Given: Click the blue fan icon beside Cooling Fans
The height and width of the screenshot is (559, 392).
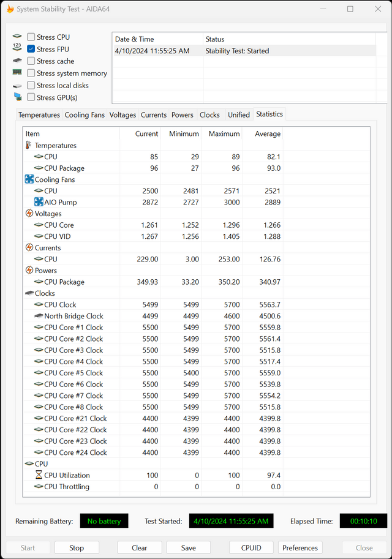Looking at the screenshot, I should (x=29, y=179).
